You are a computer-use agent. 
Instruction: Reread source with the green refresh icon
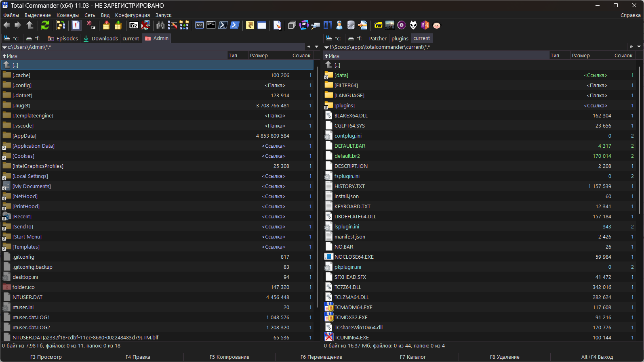(45, 25)
